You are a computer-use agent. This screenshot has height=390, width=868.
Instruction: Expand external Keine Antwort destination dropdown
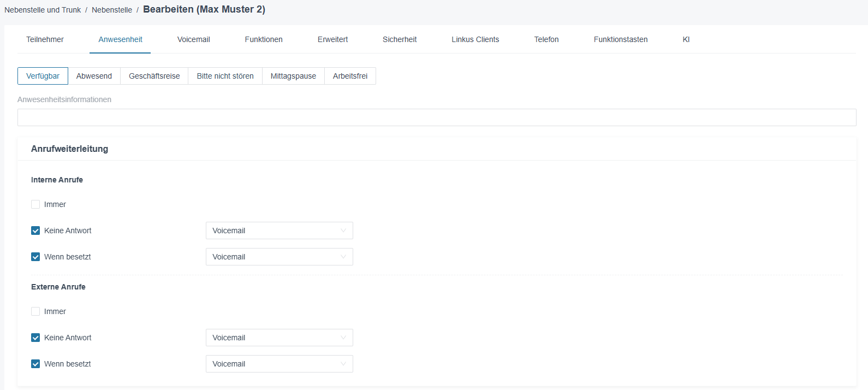[x=280, y=338]
